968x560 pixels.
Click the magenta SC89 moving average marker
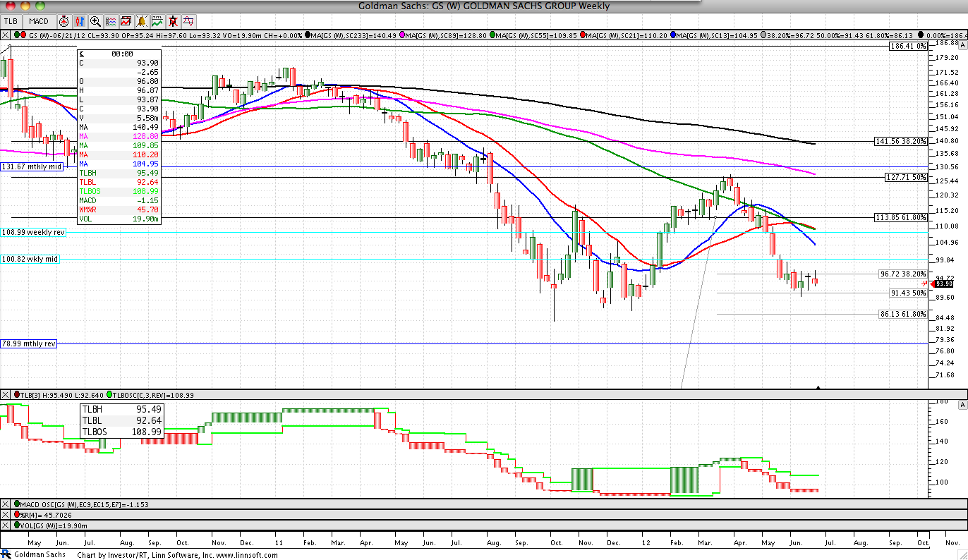point(402,35)
